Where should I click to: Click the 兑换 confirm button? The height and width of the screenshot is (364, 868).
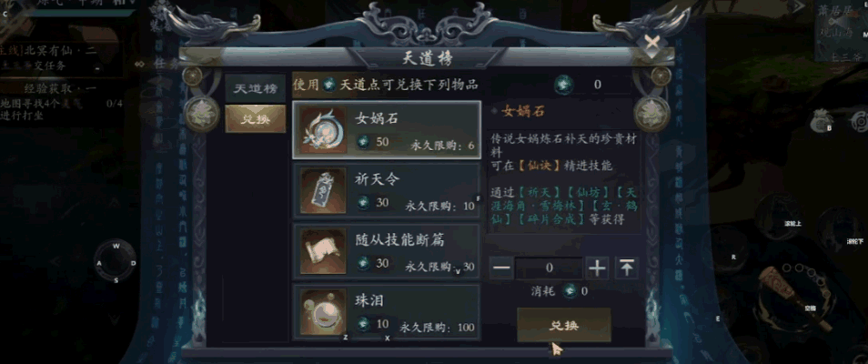coord(564,325)
